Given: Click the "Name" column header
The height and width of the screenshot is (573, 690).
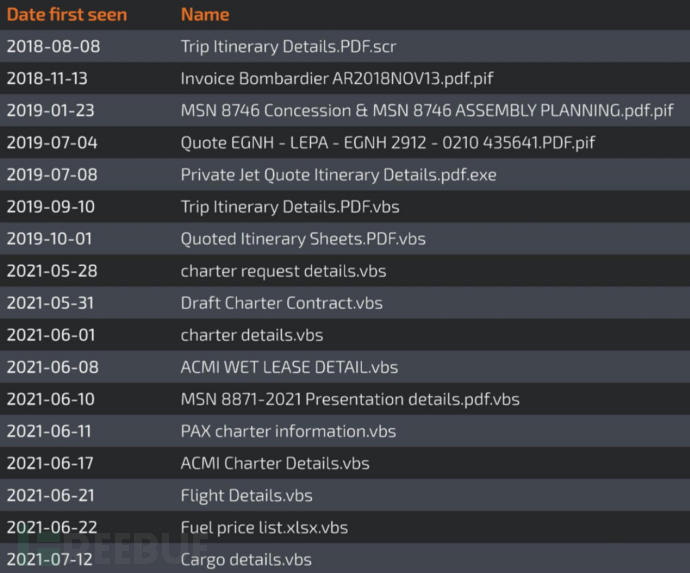Looking at the screenshot, I should (x=205, y=15).
